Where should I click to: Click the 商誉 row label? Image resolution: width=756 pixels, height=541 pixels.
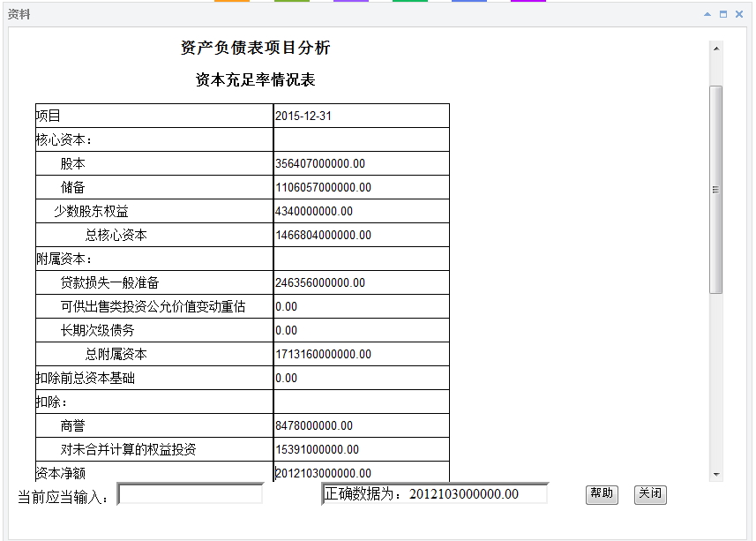(73, 425)
